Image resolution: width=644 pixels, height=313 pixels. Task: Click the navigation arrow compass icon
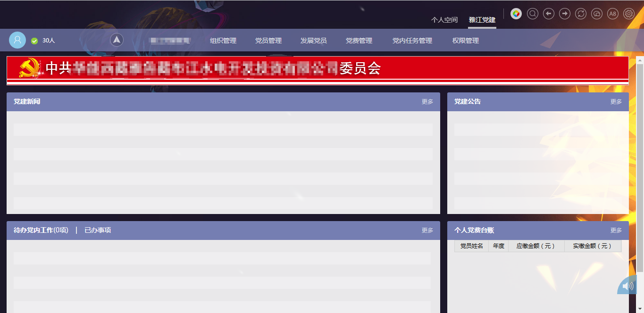[117, 40]
